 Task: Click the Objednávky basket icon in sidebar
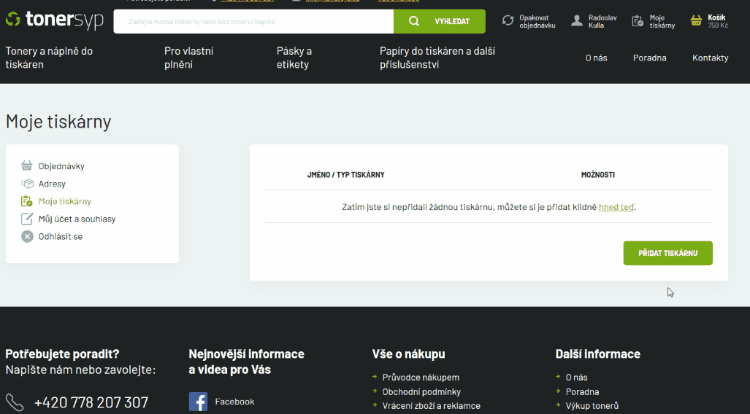28,166
